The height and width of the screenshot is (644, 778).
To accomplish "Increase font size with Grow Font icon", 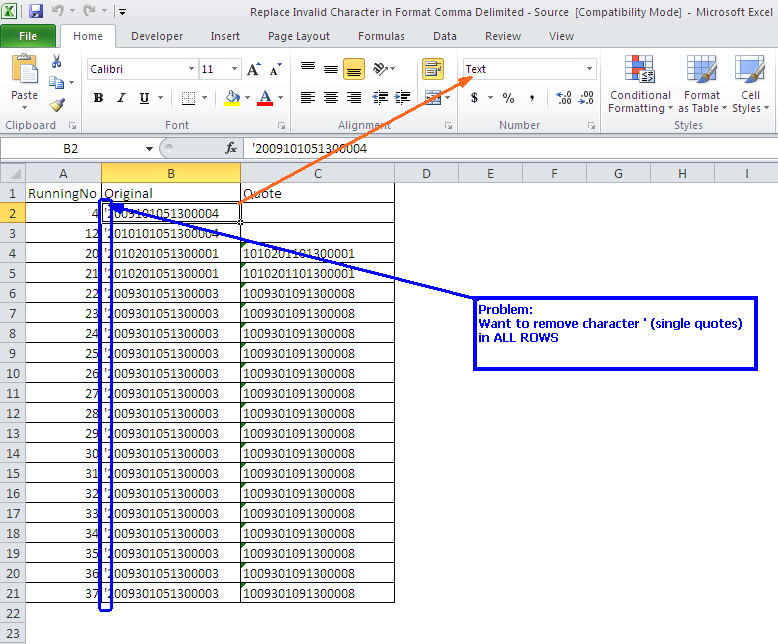I will 254,69.
